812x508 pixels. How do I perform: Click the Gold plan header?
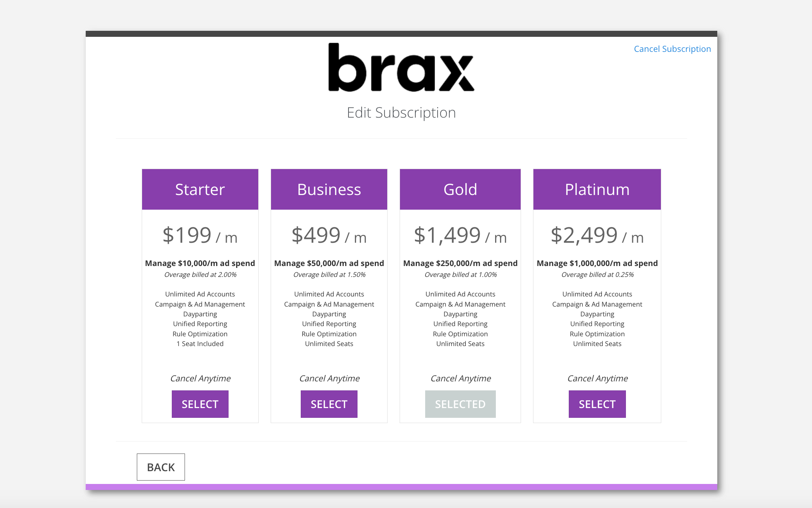(460, 189)
